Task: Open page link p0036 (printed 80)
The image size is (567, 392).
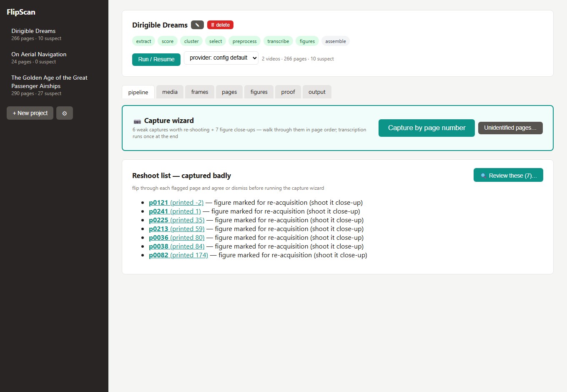Action: click(177, 237)
